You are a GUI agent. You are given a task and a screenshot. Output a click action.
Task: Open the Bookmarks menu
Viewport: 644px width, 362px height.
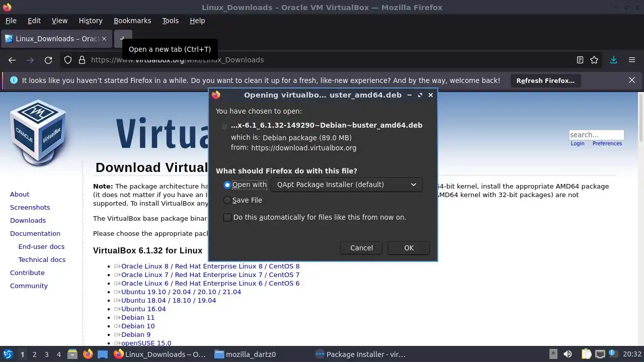[132, 21]
